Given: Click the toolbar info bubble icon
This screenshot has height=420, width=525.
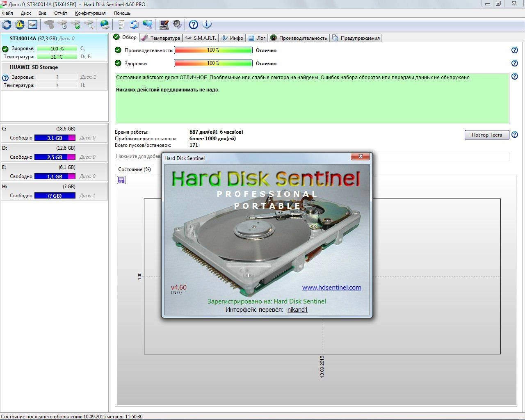Looking at the screenshot, I should [x=207, y=25].
